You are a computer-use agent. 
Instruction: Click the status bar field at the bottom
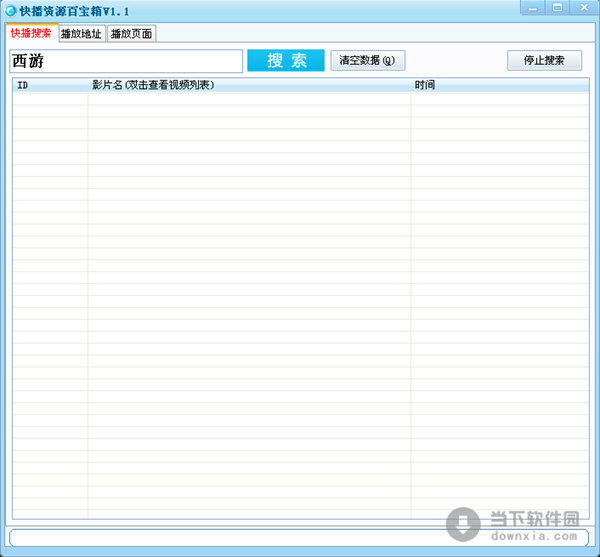coord(299,537)
